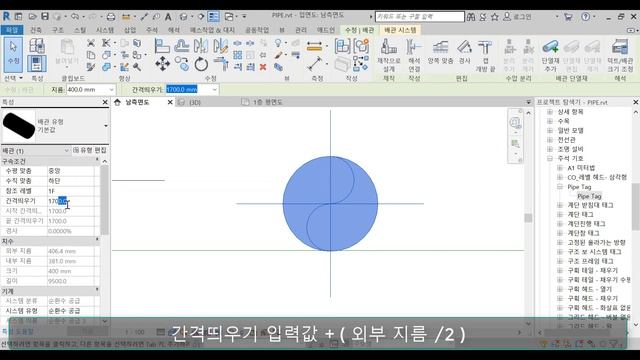Click the keyword search input field
This screenshot has width=640, height=360.
click(x=420, y=17)
